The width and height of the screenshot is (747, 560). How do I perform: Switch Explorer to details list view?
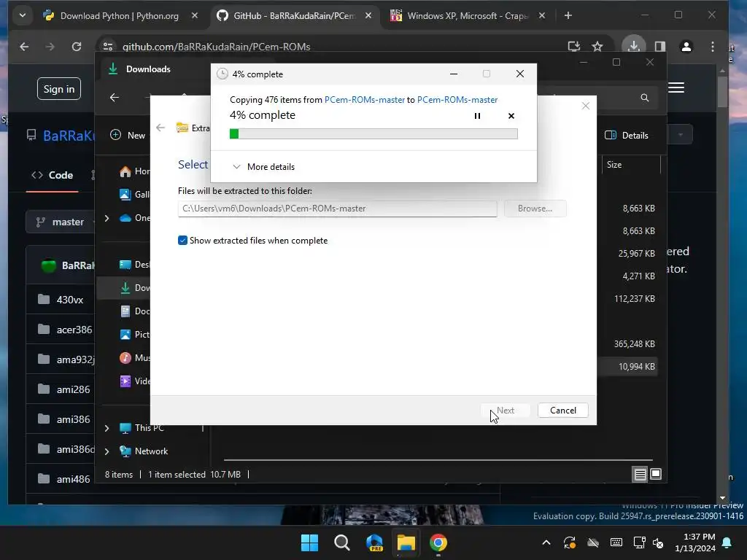click(x=640, y=474)
